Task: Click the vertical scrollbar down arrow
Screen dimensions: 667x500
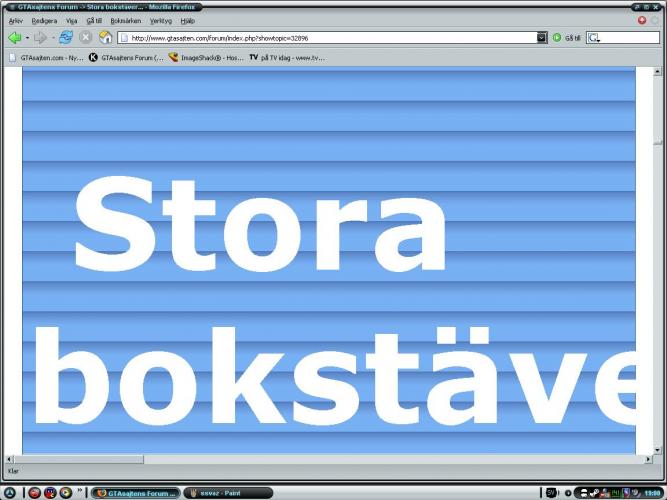Action: pos(658,450)
